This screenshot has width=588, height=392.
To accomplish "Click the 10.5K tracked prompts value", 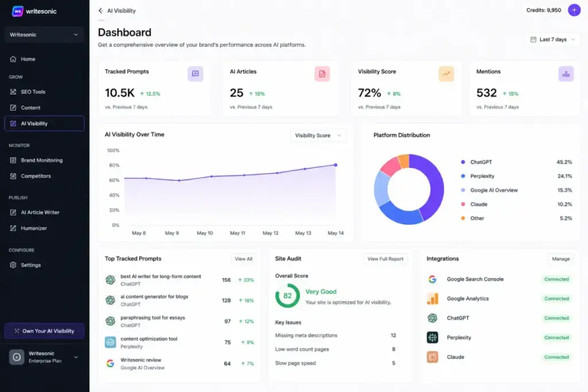I will point(119,92).
